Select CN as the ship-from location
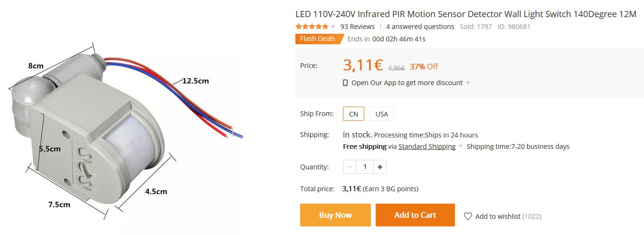Image resolution: width=644 pixels, height=235 pixels. (x=353, y=114)
